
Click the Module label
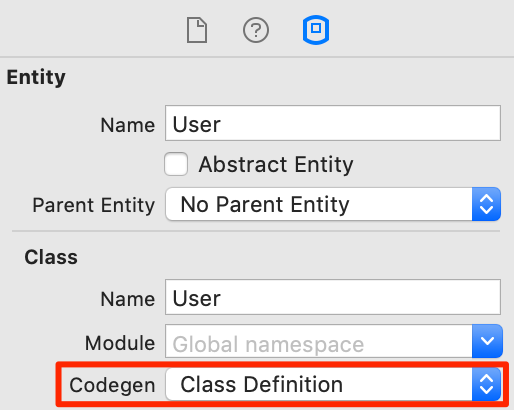tap(120, 343)
